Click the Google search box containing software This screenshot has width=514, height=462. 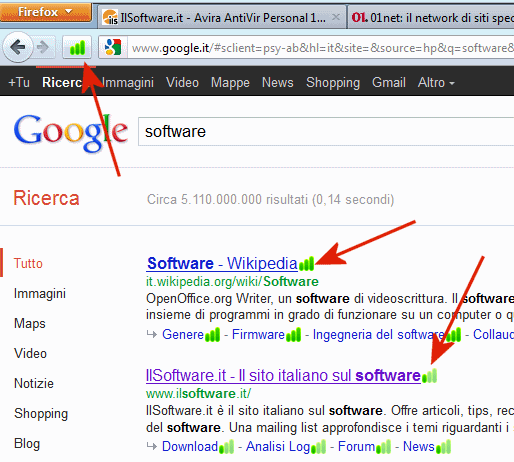point(326,132)
